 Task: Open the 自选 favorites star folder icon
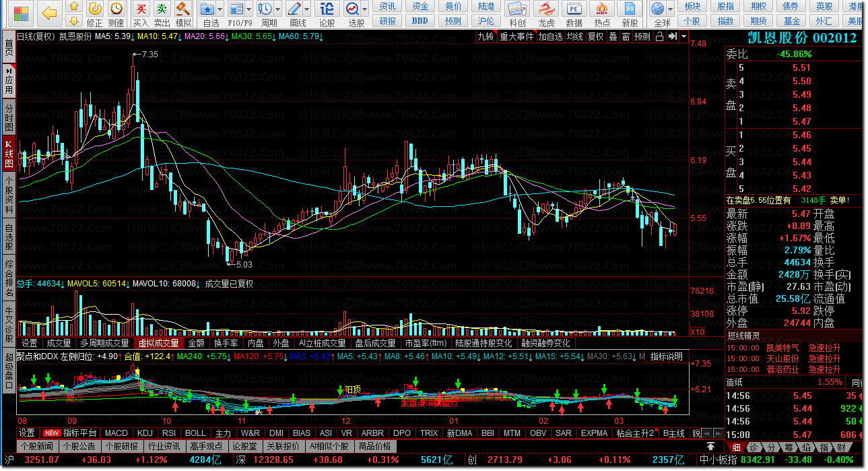pos(207,9)
